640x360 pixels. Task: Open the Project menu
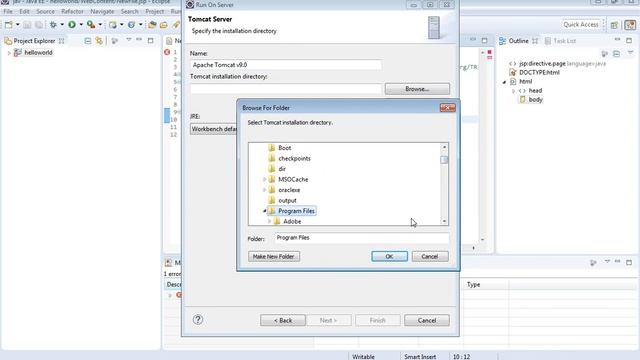[154, 11]
